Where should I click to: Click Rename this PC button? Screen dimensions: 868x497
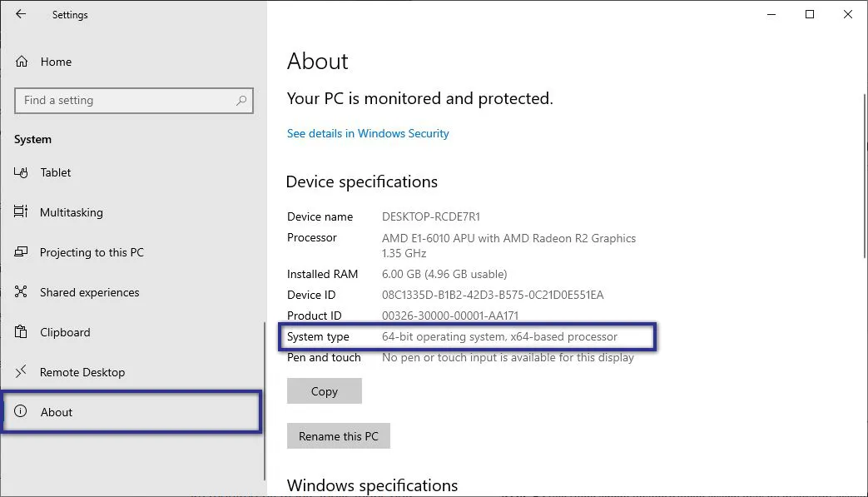[x=338, y=436]
